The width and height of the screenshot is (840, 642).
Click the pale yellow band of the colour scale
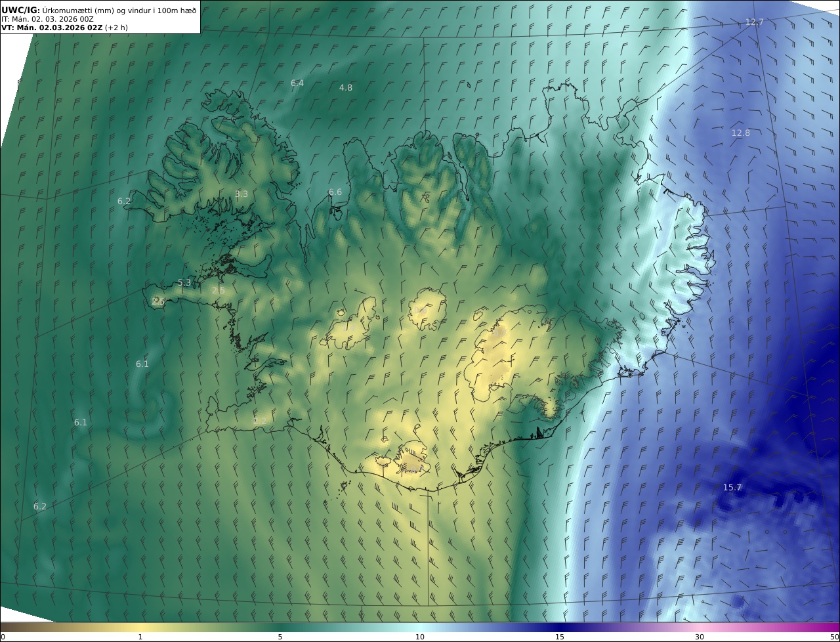[x=140, y=627]
